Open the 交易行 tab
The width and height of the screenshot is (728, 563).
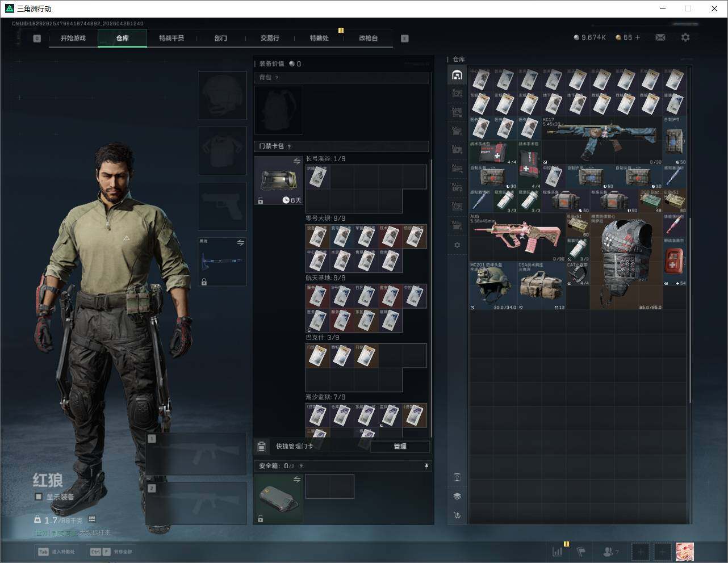point(270,38)
